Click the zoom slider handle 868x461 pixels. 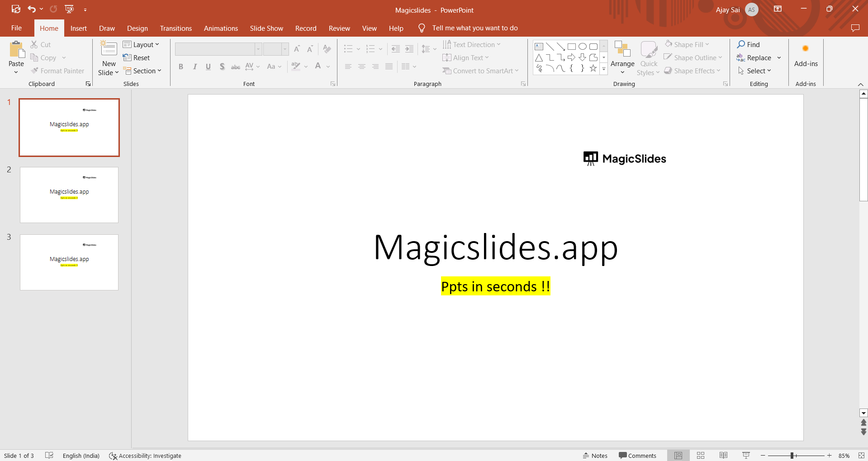(792, 456)
